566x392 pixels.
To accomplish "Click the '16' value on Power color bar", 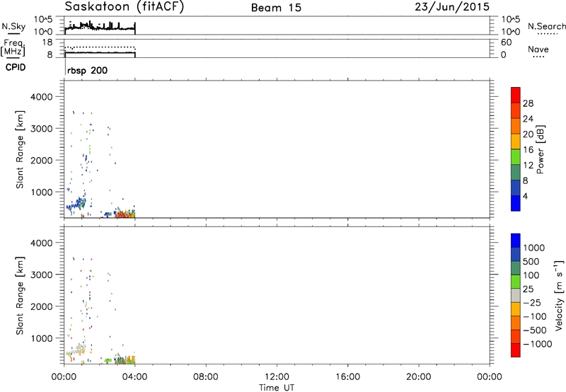I will [528, 150].
